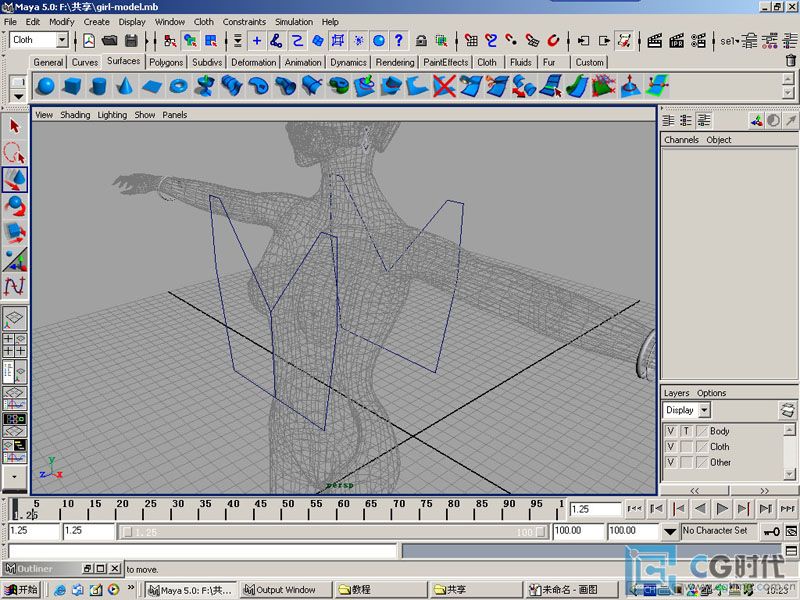
Task: Toggle the display type box on Cloth layer
Action: point(687,447)
